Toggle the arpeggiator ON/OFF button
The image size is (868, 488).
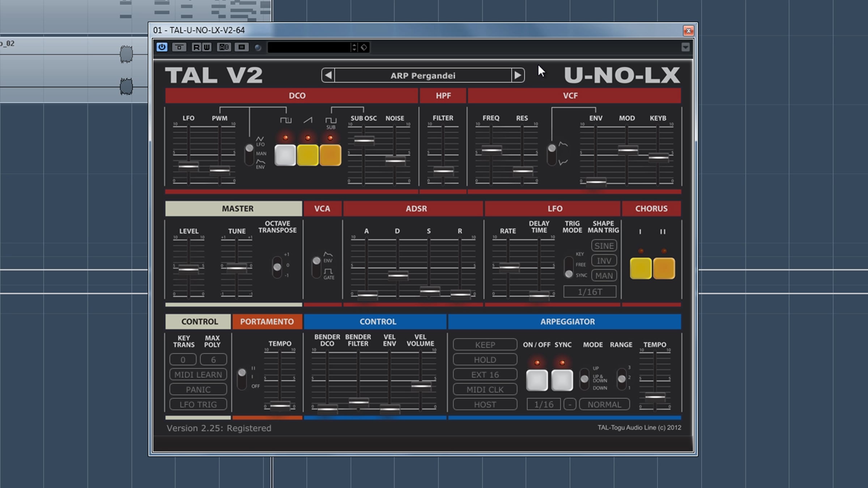click(537, 380)
